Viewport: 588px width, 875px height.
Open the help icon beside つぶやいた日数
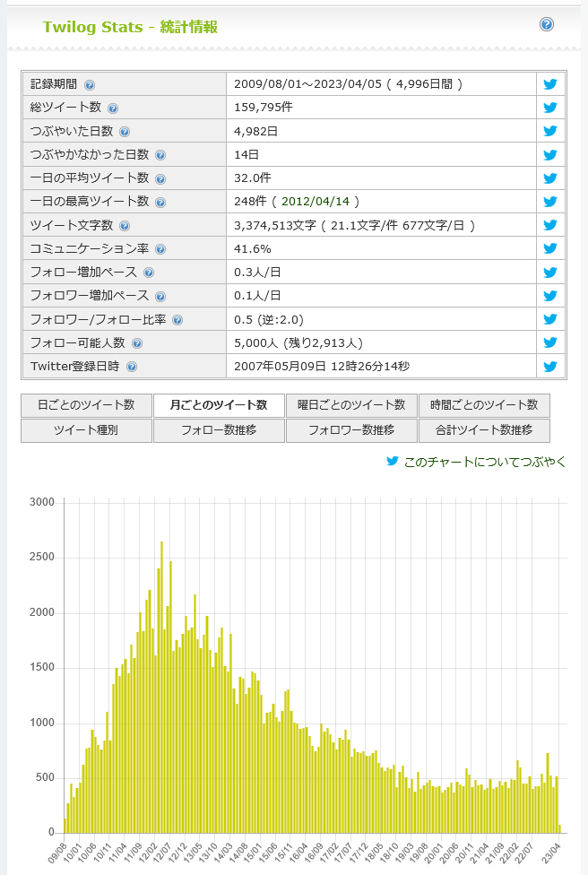[125, 132]
